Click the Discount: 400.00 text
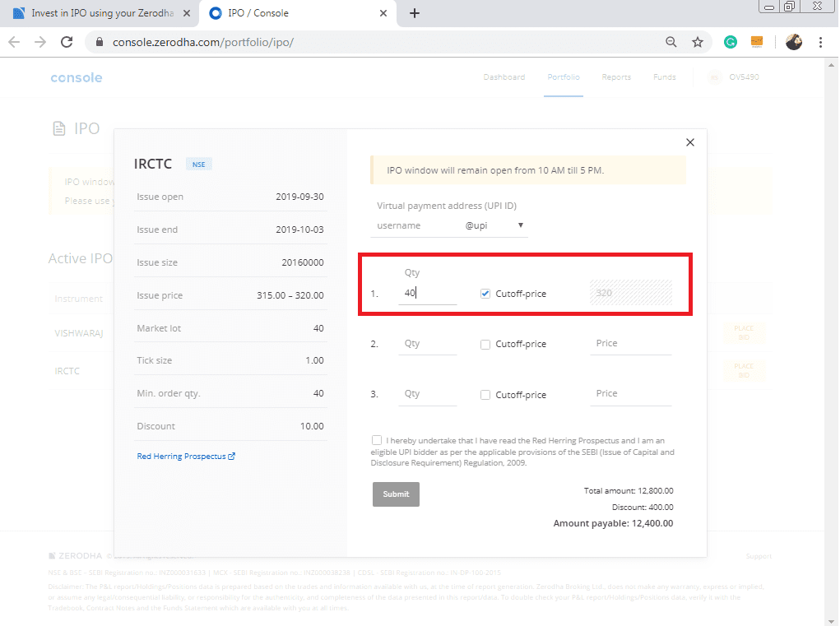The height and width of the screenshot is (626, 840). (643, 507)
